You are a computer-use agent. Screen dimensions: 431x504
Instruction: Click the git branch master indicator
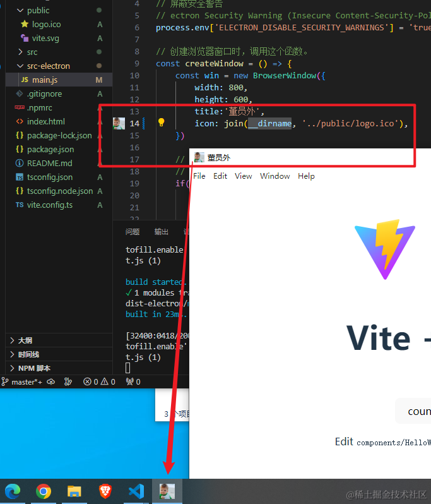click(22, 382)
